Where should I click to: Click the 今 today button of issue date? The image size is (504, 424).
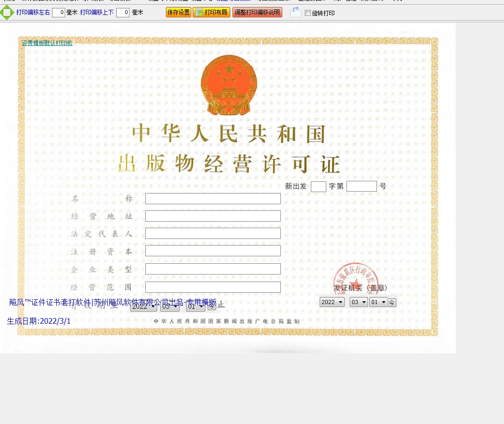pos(392,303)
